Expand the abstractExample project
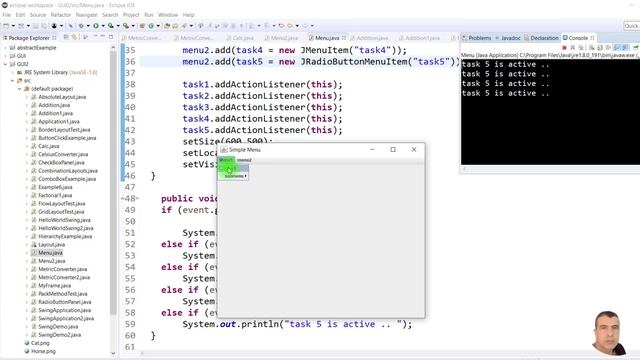Viewport: 640px width, 360px height. 5,48
